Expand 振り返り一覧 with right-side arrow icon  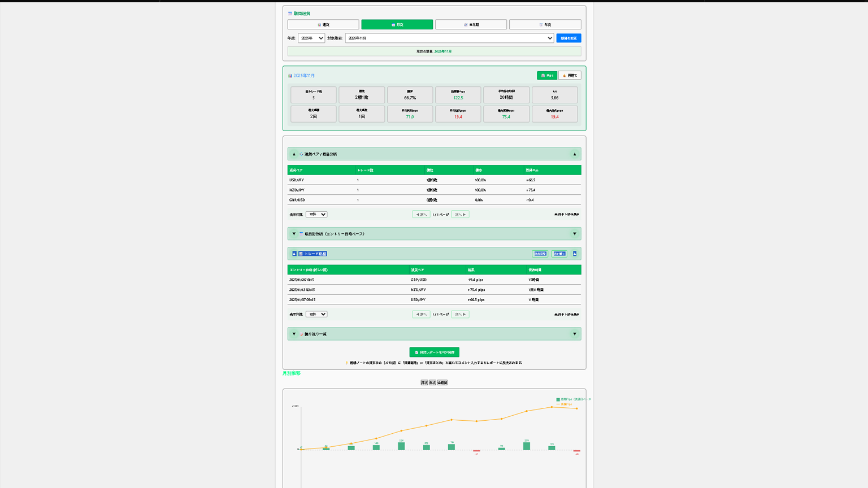click(575, 334)
